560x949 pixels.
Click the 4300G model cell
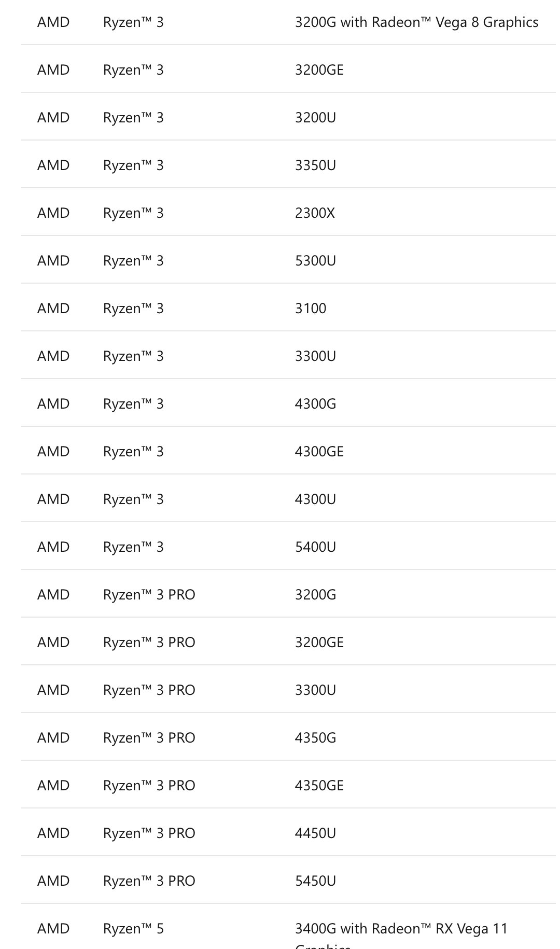tap(315, 404)
